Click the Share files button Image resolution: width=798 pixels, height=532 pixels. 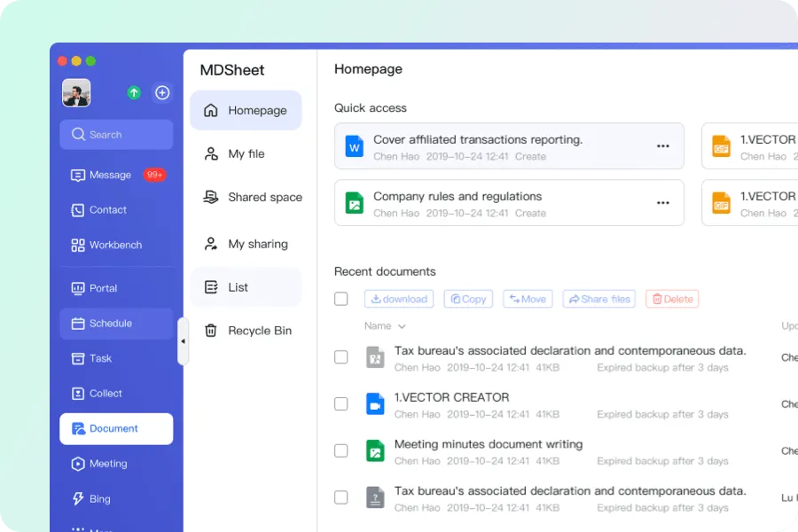599,299
